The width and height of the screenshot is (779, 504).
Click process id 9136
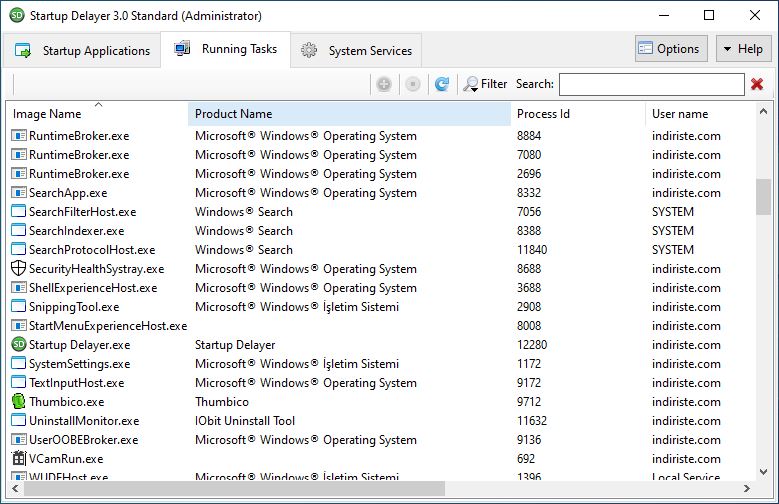tap(529, 439)
